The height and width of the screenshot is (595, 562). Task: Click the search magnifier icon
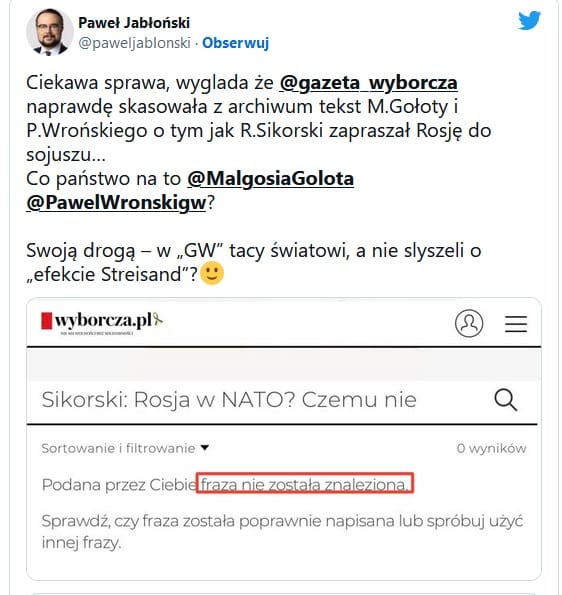[x=506, y=400]
